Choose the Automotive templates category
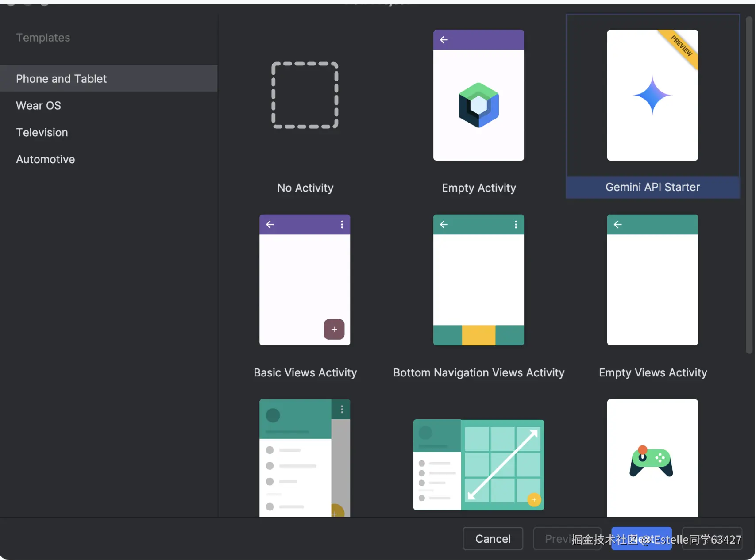This screenshot has width=756, height=560. [x=108, y=159]
